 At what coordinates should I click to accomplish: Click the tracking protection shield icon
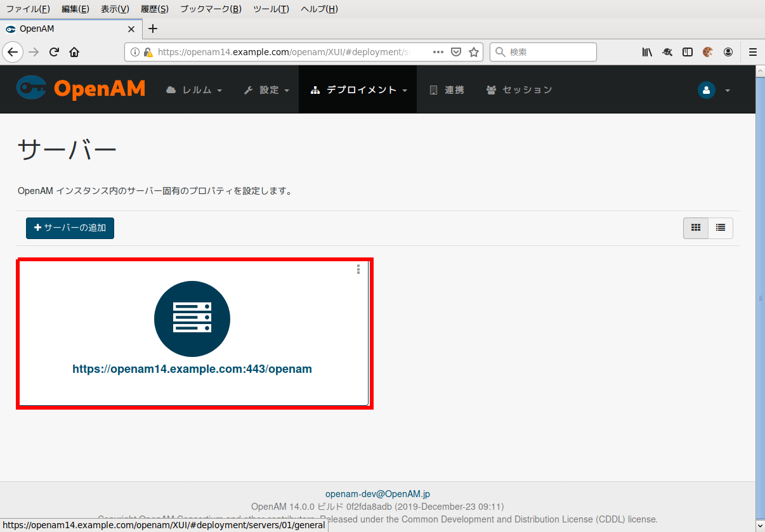tap(456, 52)
